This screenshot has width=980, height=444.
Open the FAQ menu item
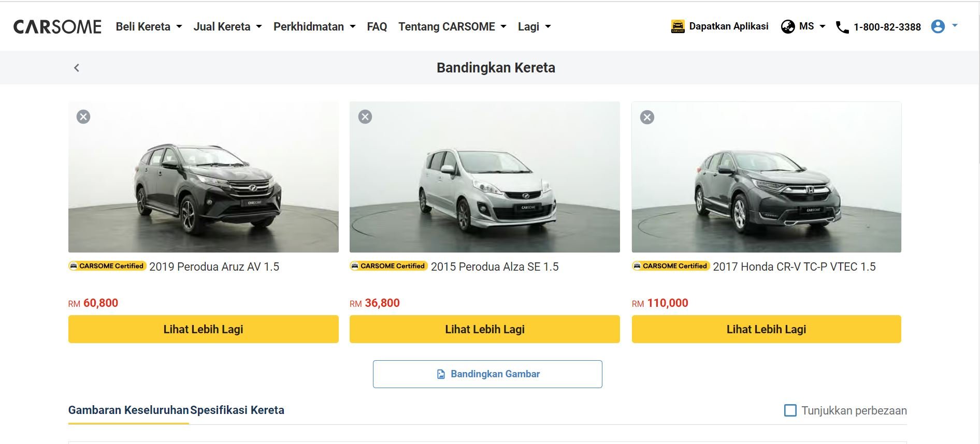coord(377,27)
